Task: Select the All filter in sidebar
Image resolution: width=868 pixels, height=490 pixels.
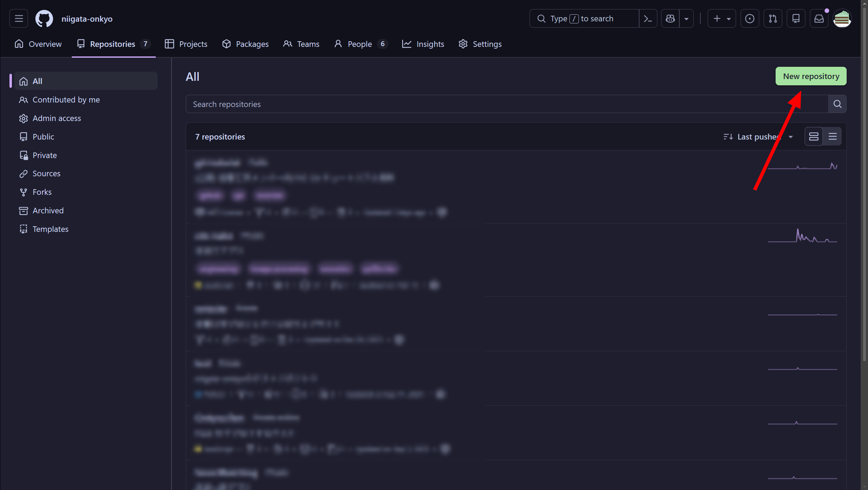Action: (86, 81)
